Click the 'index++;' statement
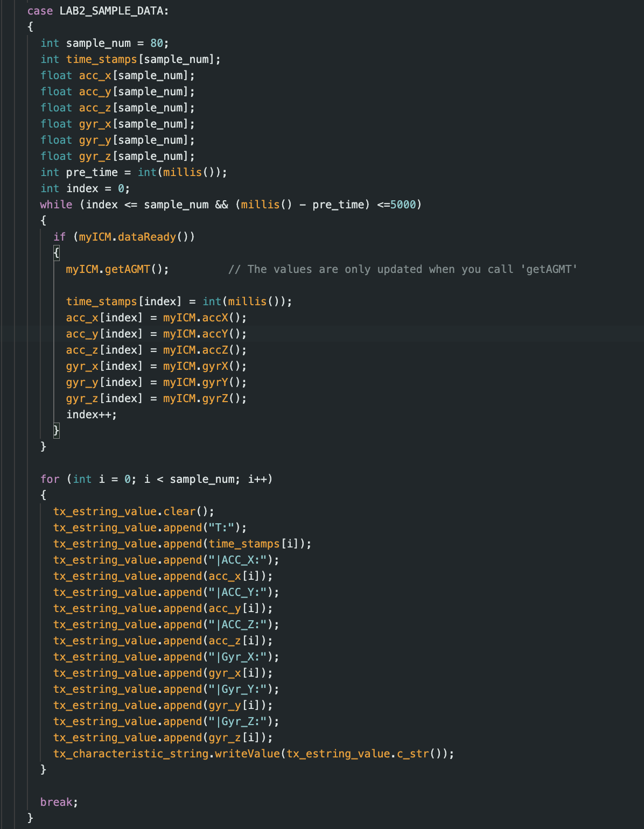644x829 pixels. (92, 414)
